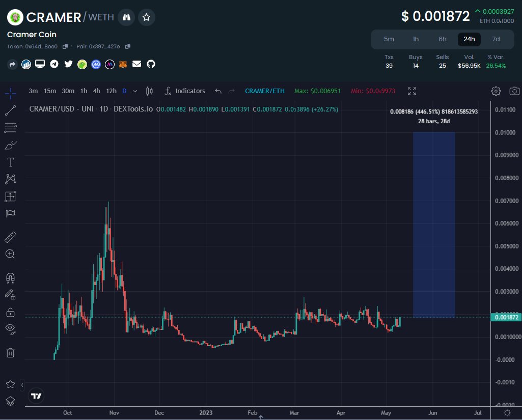Enter fullscreen chart mode

click(412, 91)
